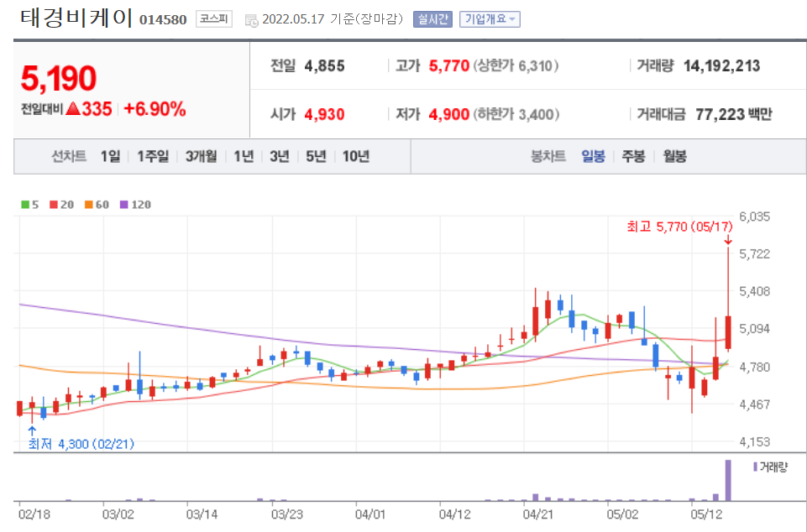Click the 최저 4,300 (02/21) annotation
807x532 pixels.
[81, 444]
